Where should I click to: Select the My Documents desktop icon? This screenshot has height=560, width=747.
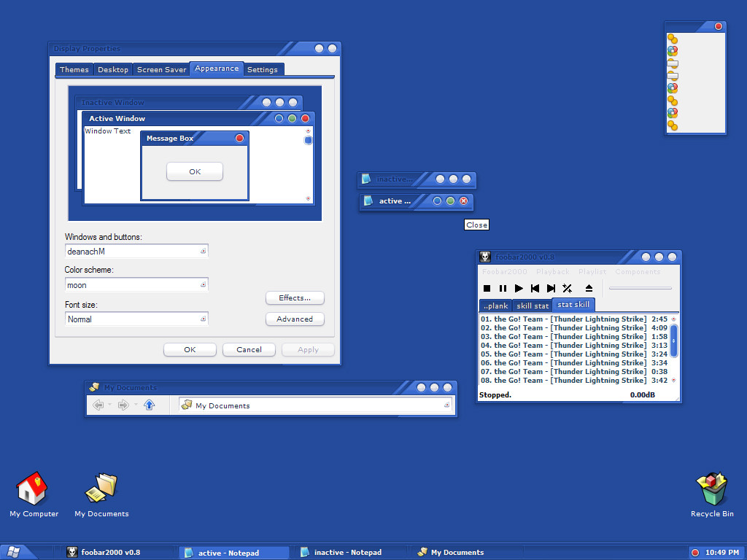(101, 488)
